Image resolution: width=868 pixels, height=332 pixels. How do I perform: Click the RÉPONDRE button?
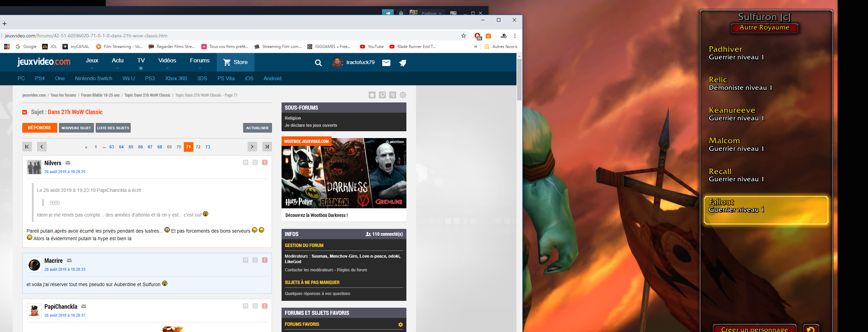40,128
